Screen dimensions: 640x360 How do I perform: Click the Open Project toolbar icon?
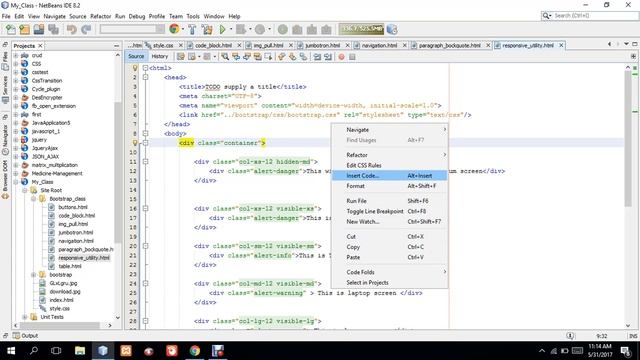[39, 29]
